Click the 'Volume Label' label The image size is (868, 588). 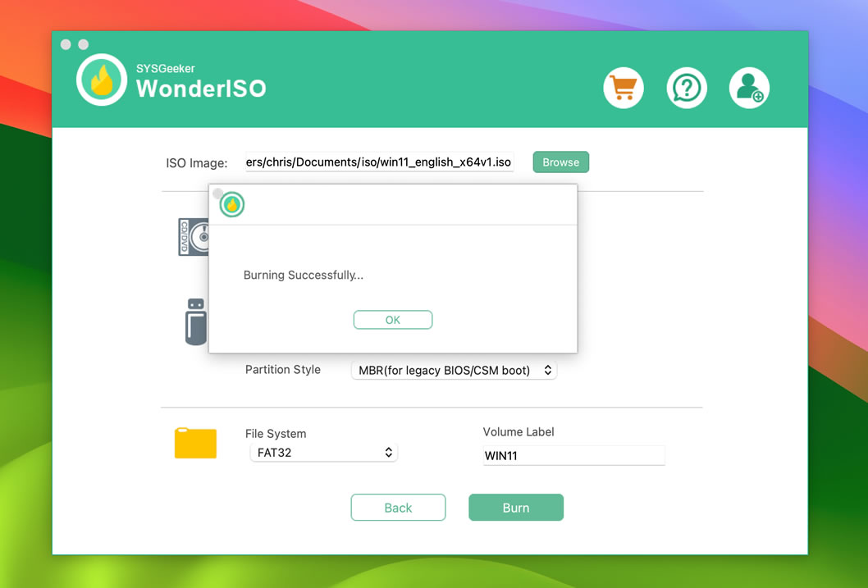[519, 432]
